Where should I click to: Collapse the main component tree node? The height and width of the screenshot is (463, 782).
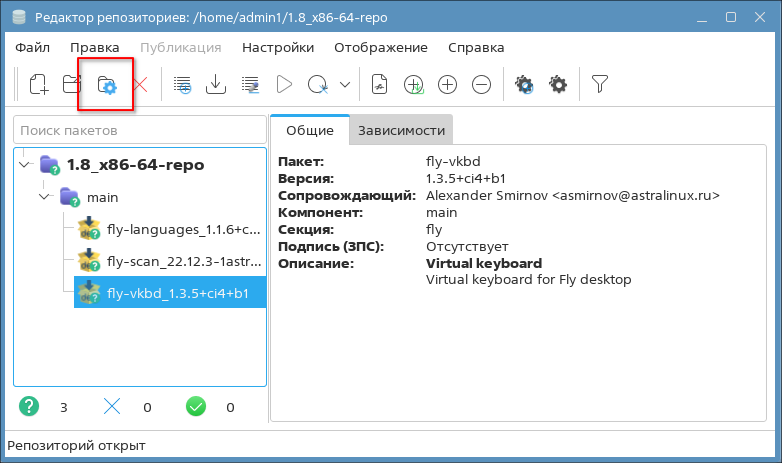[45, 197]
